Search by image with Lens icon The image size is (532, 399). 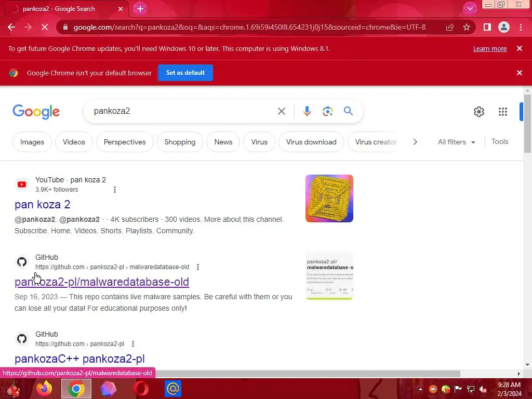click(x=327, y=111)
